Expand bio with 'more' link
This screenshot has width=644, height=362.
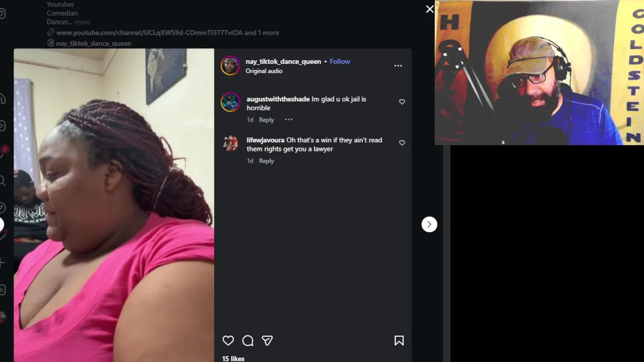coord(82,22)
